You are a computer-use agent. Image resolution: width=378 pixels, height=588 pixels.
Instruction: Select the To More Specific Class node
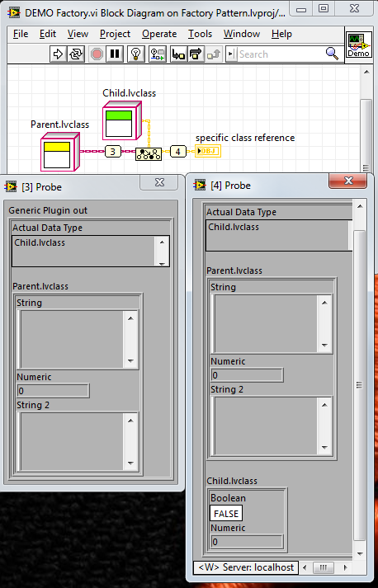tap(149, 153)
